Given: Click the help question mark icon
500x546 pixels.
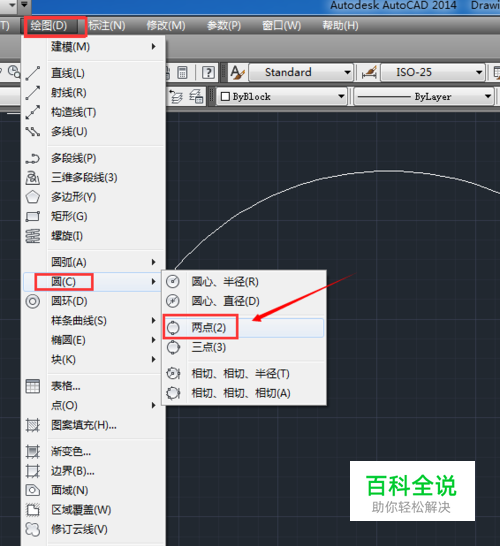Looking at the screenshot, I should point(208,72).
